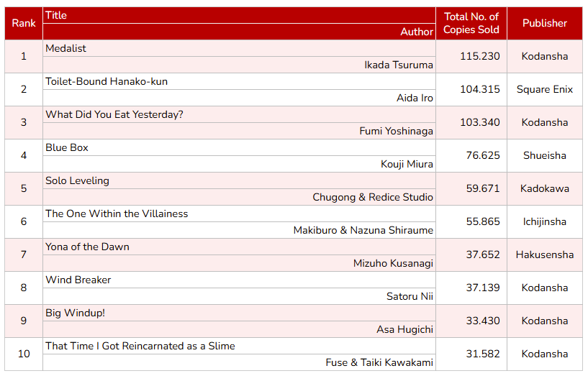
Task: Select the title Yona of the Dawn
Action: [x=87, y=247]
